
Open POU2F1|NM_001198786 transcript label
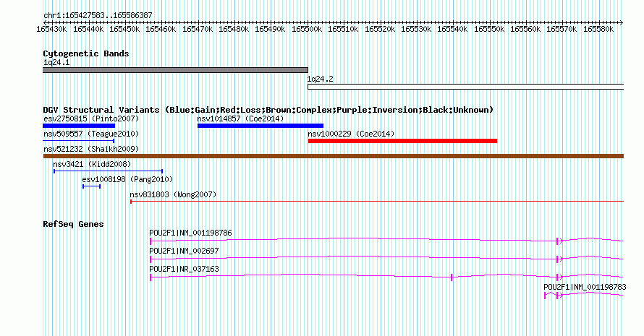190,233
